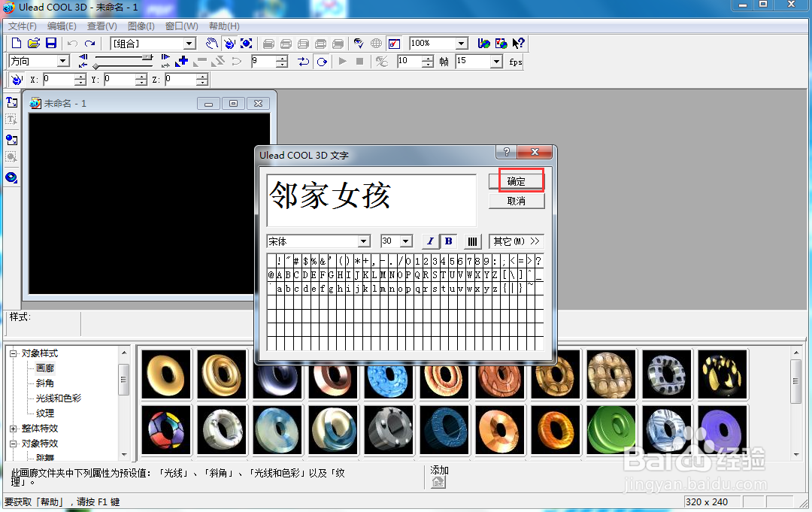812x512 pixels.
Task: Open the 图像(I) menu
Action: (141, 26)
